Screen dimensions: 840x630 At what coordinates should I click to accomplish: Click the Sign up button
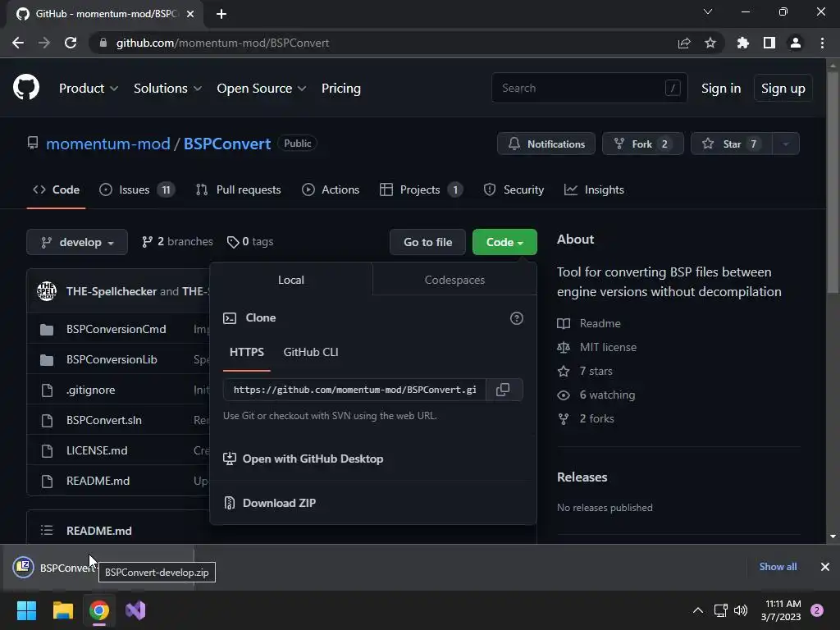tap(783, 89)
